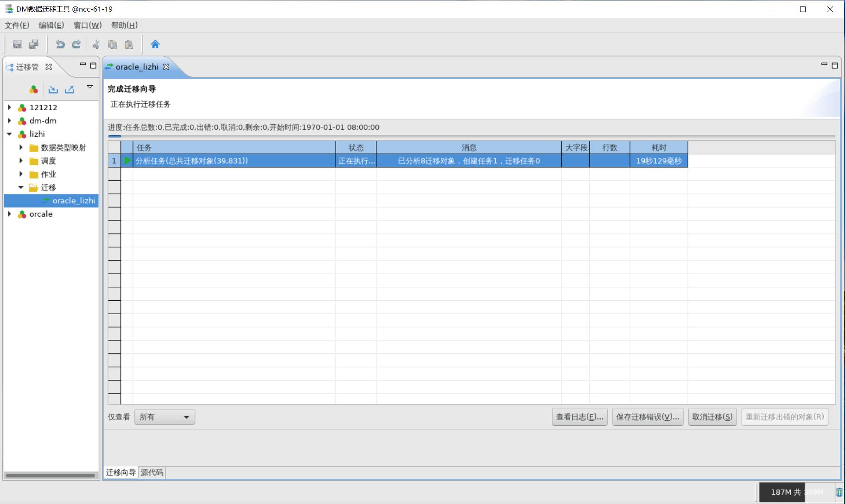845x504 pixels.
Task: Click the 耗时 column header
Action: tap(659, 147)
